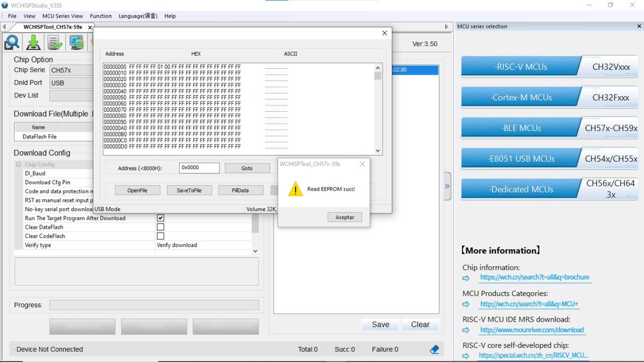Open the wch.cn brochure search link
This screenshot has width=644, height=362.
535,278
